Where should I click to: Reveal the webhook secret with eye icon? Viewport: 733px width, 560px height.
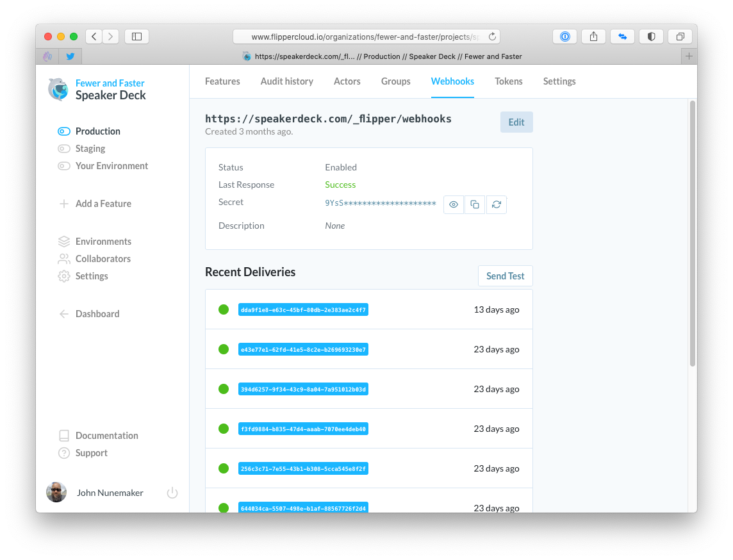(x=454, y=204)
